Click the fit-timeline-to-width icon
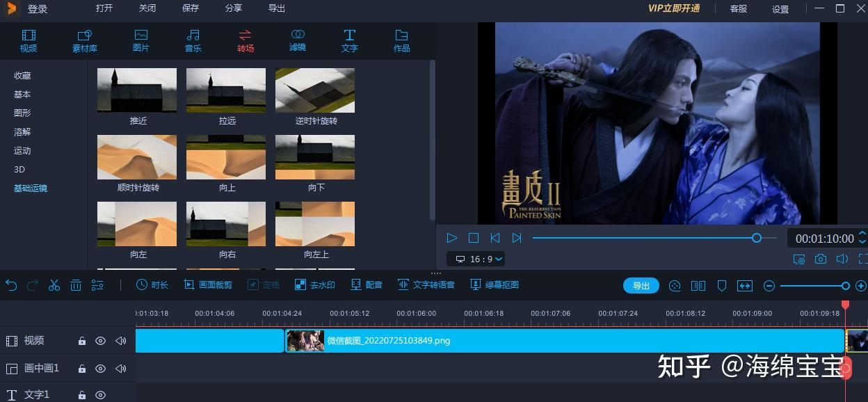Viewport: 868px width, 402px height. tap(744, 285)
